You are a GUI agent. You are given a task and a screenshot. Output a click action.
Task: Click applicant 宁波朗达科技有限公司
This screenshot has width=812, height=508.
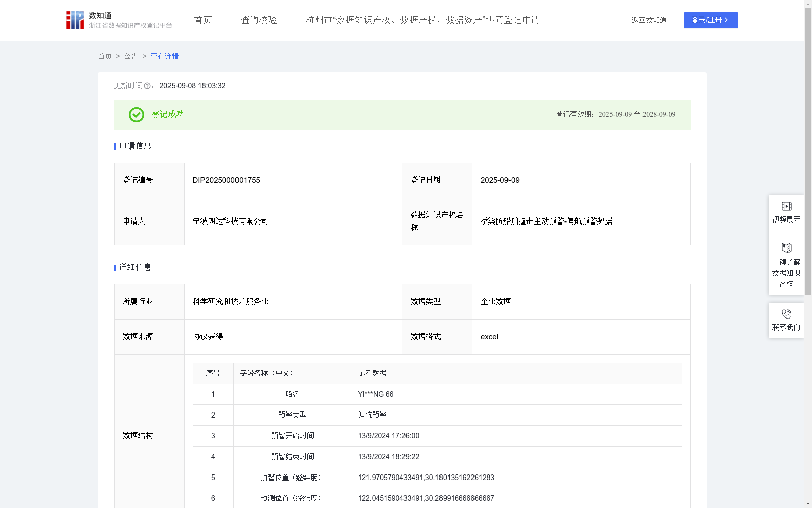pos(230,221)
